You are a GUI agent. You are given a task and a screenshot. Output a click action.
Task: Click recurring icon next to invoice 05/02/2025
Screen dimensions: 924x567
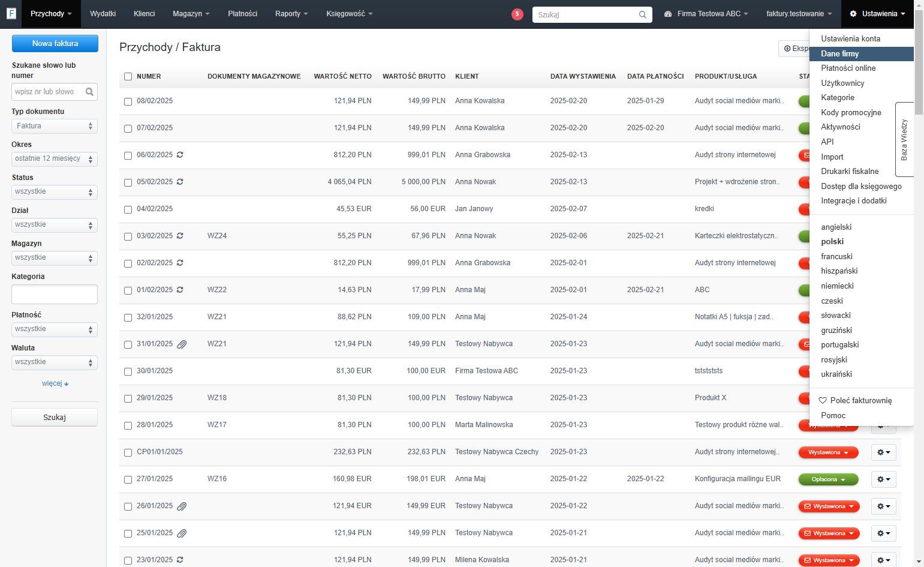180,182
